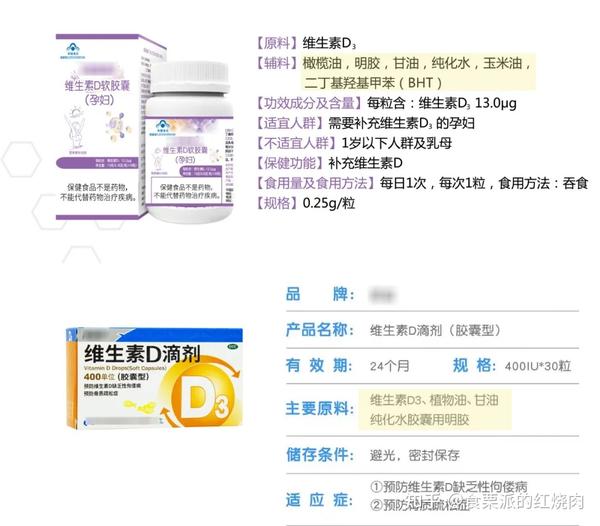Click the 适应症 label
This screenshot has width=600, height=526.
pos(320,500)
